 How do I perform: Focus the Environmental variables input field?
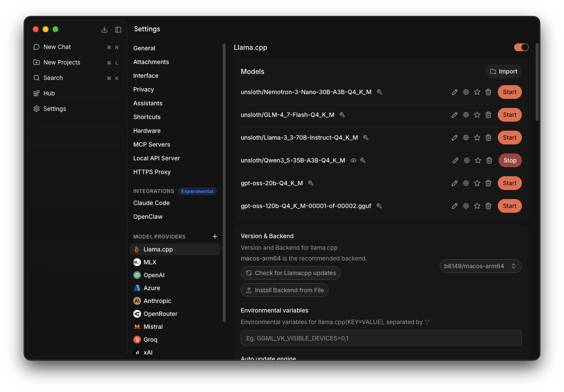tap(381, 338)
